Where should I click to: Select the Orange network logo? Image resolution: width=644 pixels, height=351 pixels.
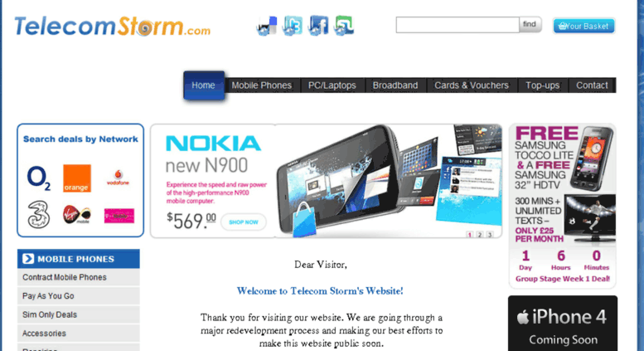pos(77,178)
